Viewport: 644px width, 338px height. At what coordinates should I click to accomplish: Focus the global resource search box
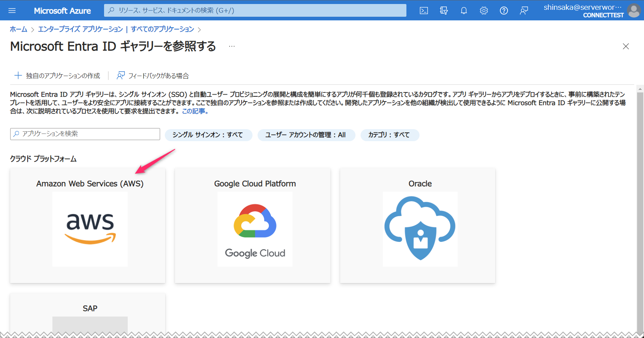[x=255, y=11]
